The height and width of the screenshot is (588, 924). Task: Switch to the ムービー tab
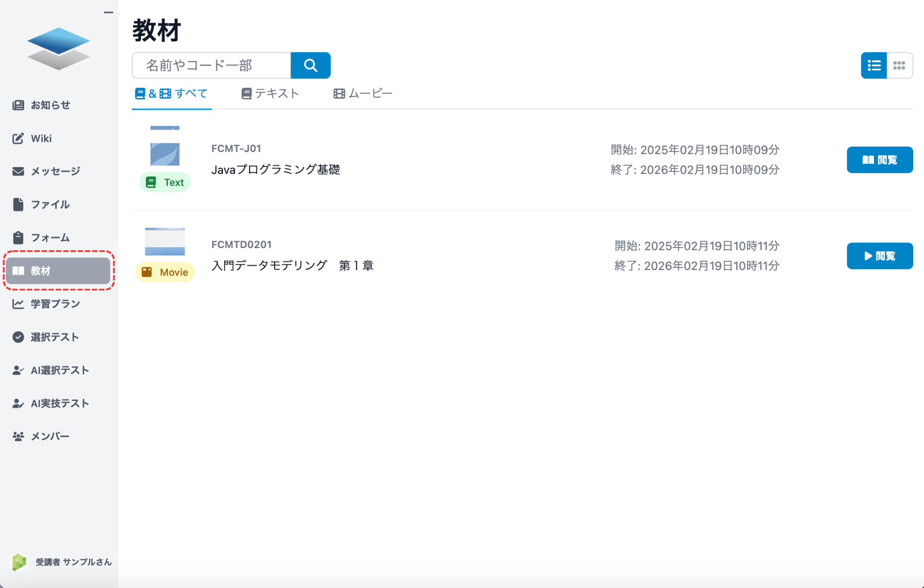coord(363,93)
